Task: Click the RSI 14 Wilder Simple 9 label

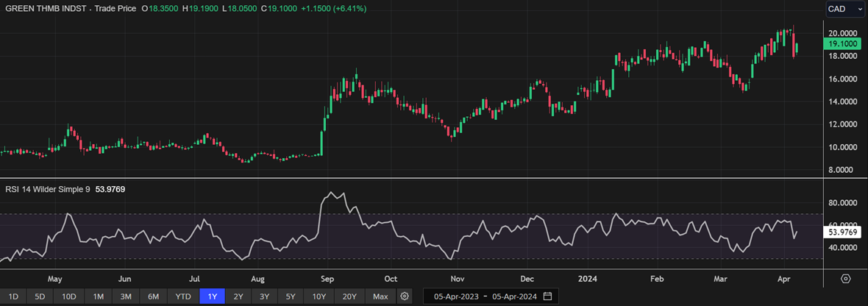Action: tap(47, 189)
